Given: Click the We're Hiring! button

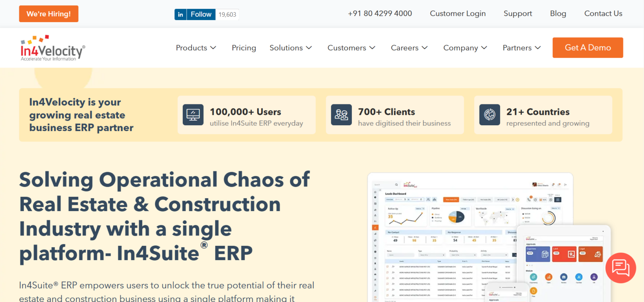Looking at the screenshot, I should (x=48, y=13).
